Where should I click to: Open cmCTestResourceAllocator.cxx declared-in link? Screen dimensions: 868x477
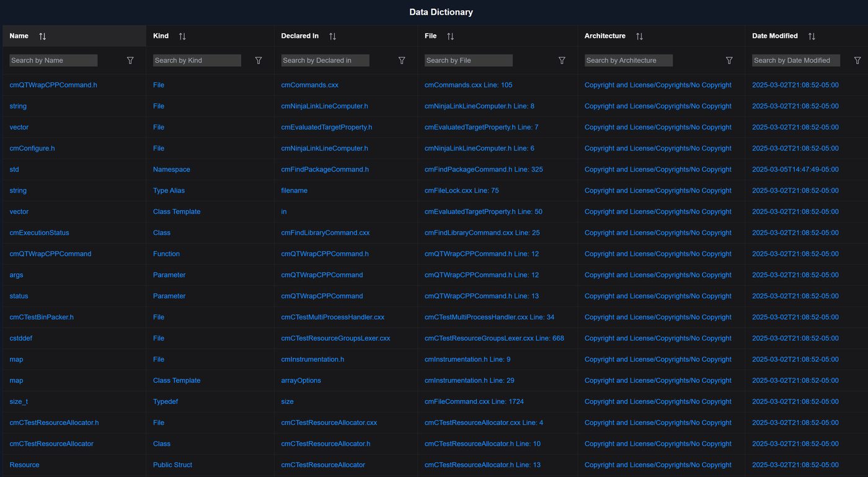[329, 422]
